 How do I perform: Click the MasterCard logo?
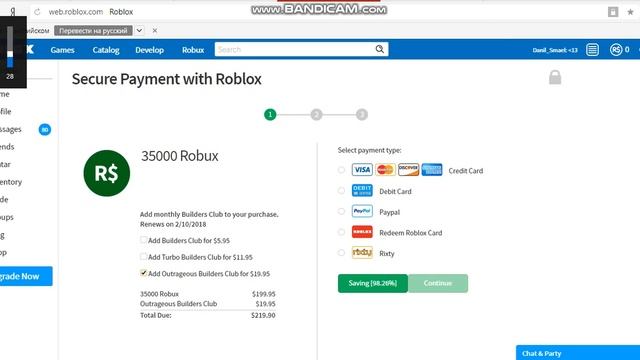pos(385,170)
